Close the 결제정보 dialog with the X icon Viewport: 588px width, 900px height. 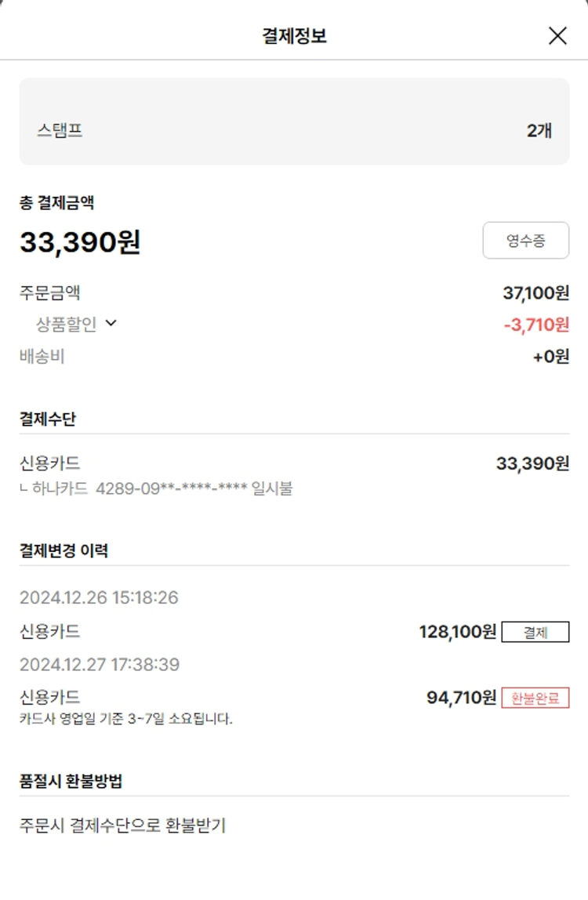[557, 35]
